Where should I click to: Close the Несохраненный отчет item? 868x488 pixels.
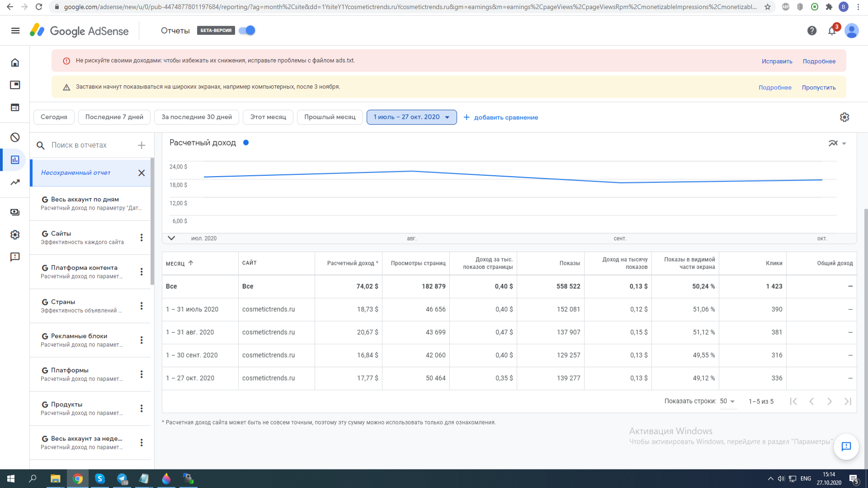point(142,173)
